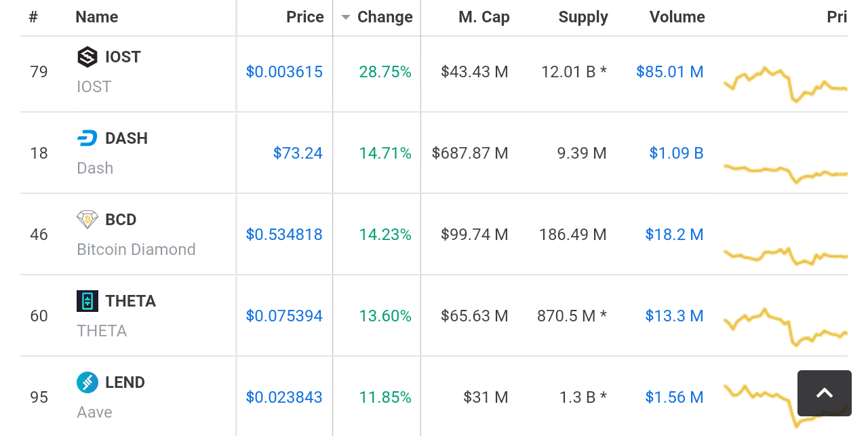
Task: Click the Dash coin logo icon
Action: coord(87,138)
